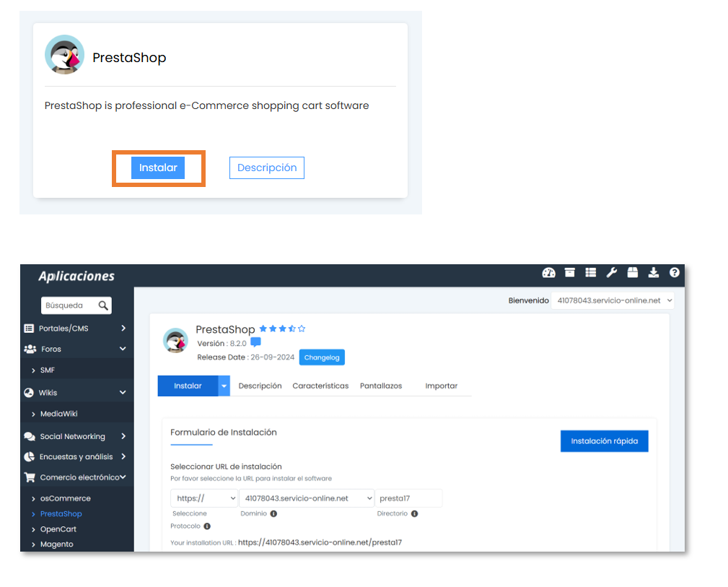Open the https:// protocol dropdown
Viewport: 728px width, 587px height.
pos(203,498)
